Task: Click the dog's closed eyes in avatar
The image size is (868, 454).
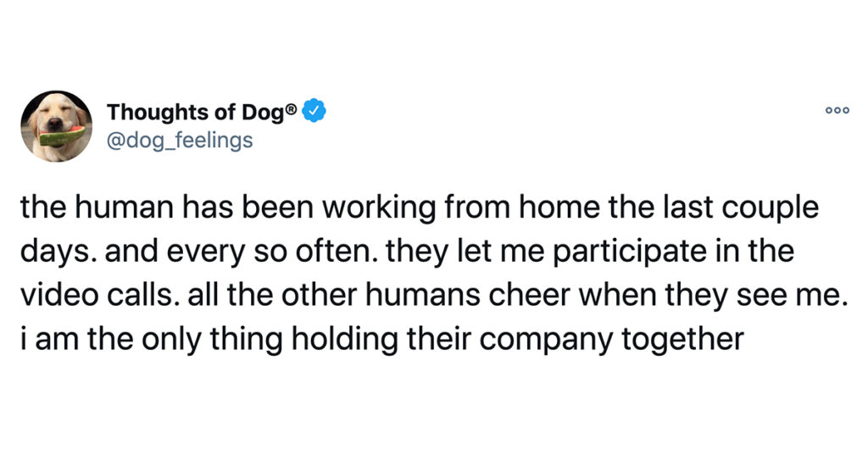Action: point(58,110)
